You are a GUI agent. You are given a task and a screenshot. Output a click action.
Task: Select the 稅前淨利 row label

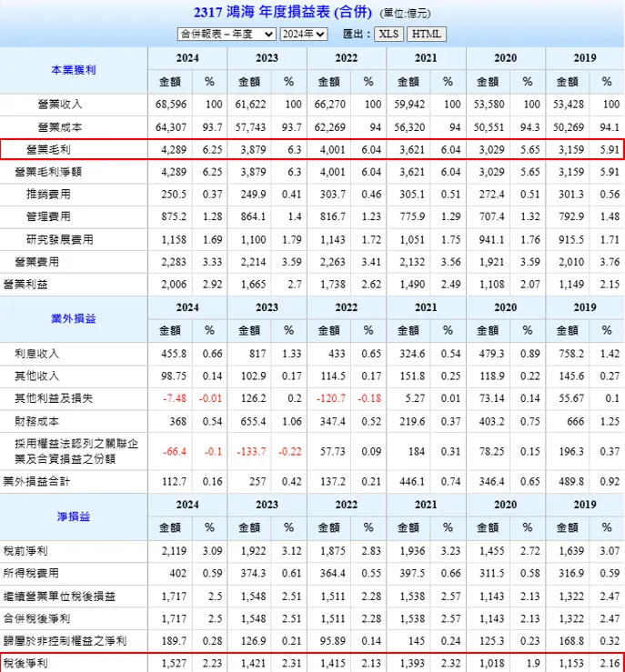click(x=25, y=551)
